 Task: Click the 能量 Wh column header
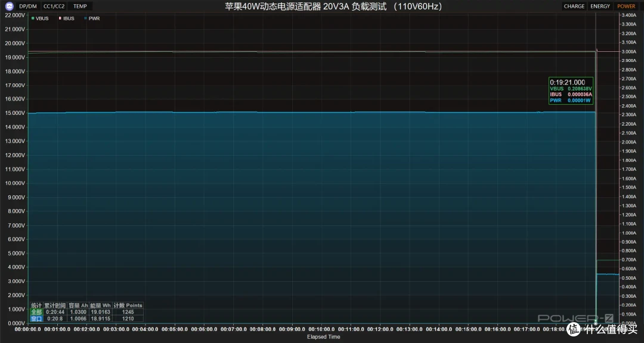point(101,305)
